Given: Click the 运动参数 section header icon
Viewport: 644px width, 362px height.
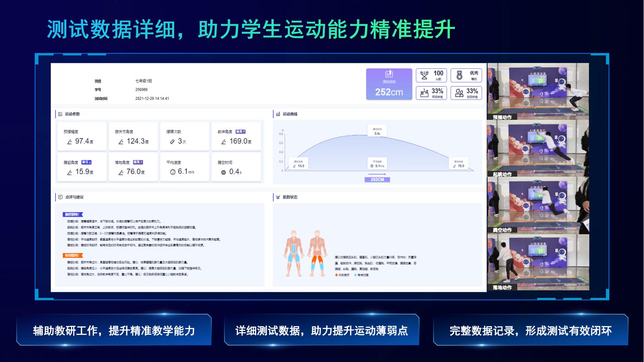Looking at the screenshot, I should (60, 114).
